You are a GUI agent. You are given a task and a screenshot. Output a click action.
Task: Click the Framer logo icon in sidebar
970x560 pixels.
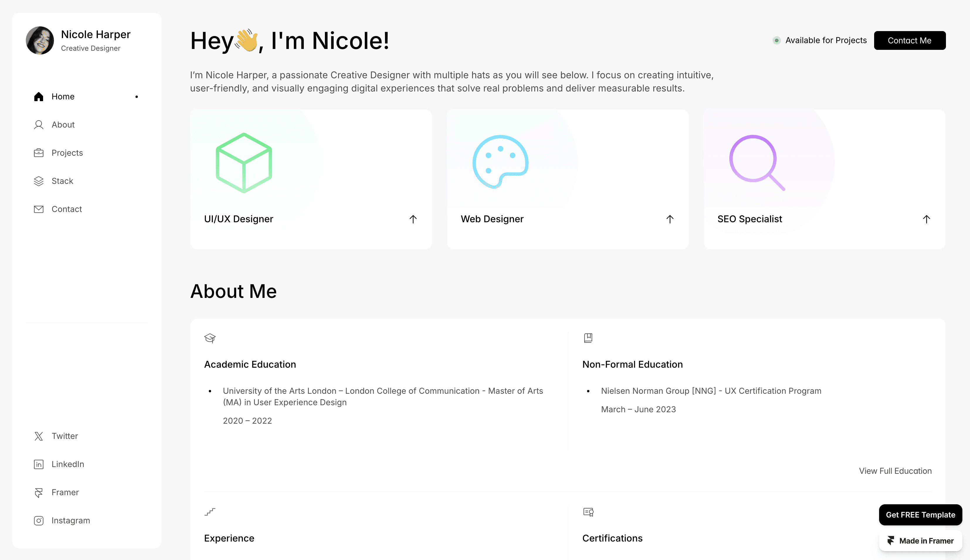[x=38, y=492]
